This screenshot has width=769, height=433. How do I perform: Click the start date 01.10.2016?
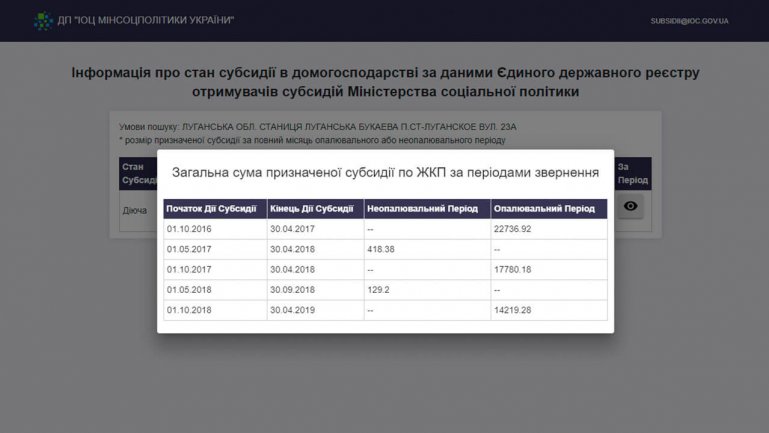(x=189, y=229)
